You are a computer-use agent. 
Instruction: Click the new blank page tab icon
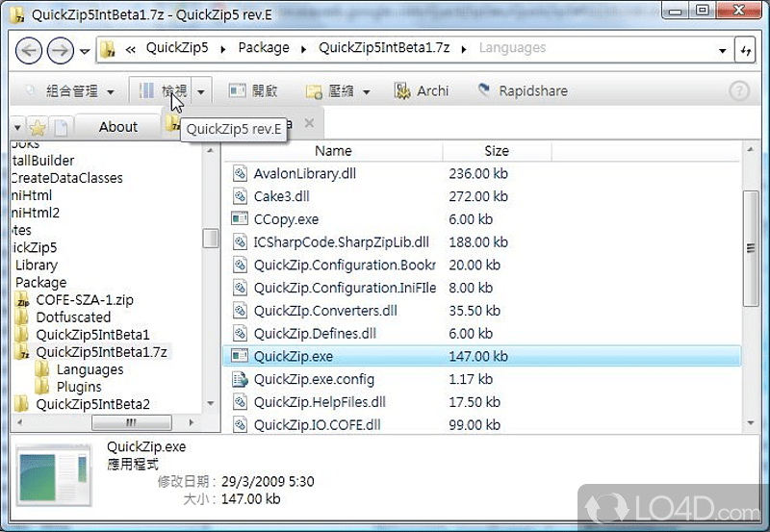(x=62, y=128)
